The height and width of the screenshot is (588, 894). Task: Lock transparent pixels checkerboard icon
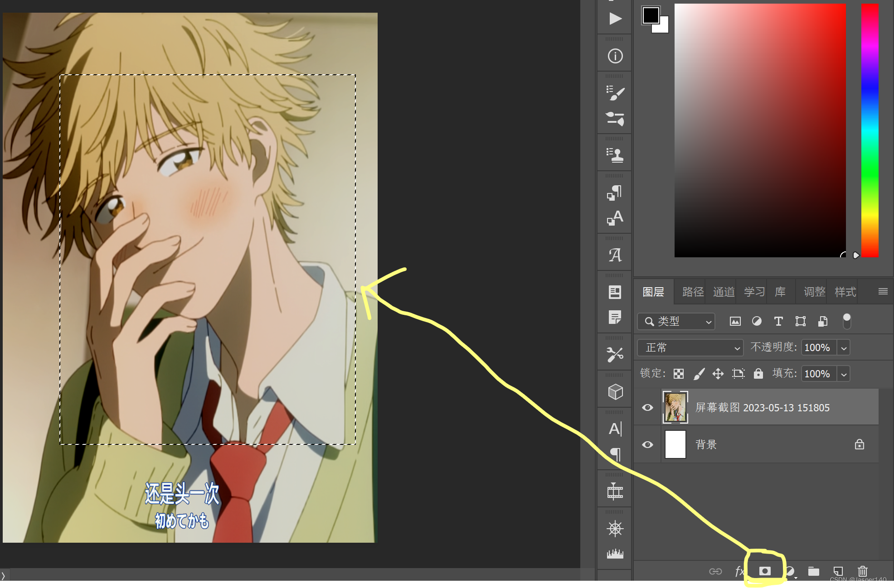tap(679, 374)
